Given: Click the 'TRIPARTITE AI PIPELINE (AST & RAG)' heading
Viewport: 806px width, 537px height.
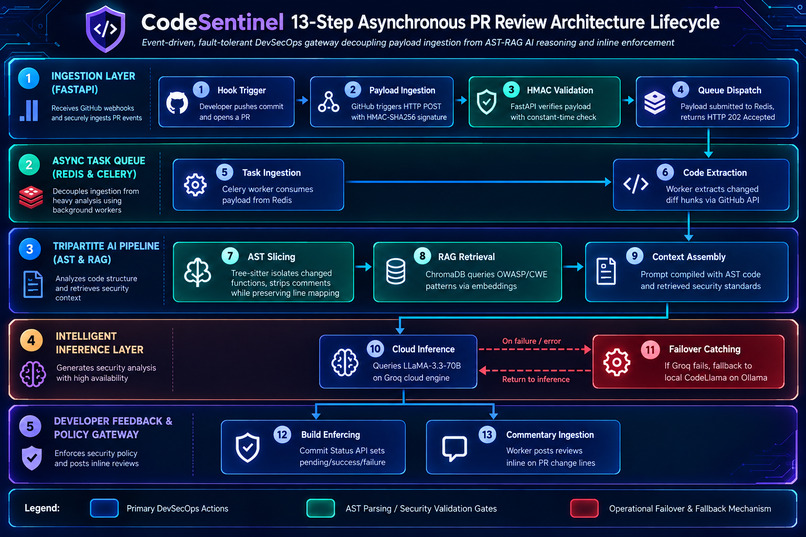Looking at the screenshot, I should pos(106,252).
